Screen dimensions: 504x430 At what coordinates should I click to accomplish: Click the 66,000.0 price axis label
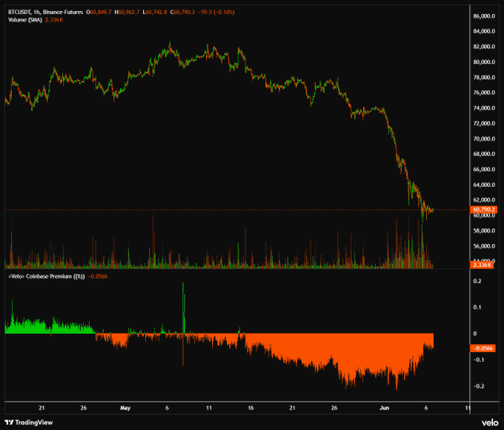click(484, 169)
